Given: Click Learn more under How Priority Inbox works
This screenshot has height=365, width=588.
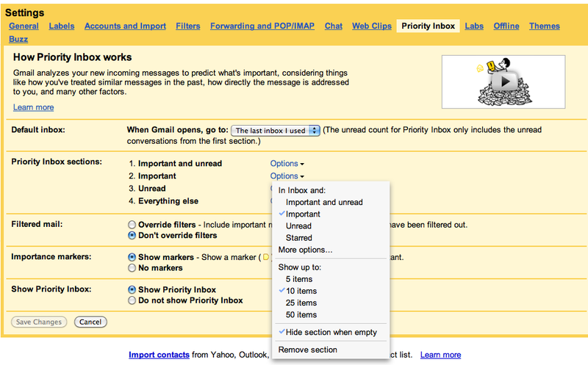Looking at the screenshot, I should pos(33,107).
